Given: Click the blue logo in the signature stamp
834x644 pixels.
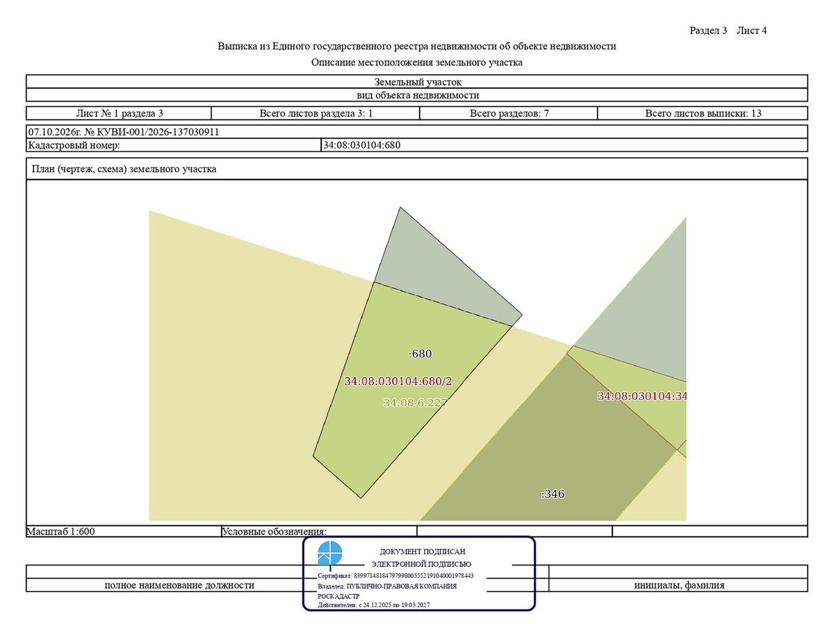Looking at the screenshot, I should [330, 554].
